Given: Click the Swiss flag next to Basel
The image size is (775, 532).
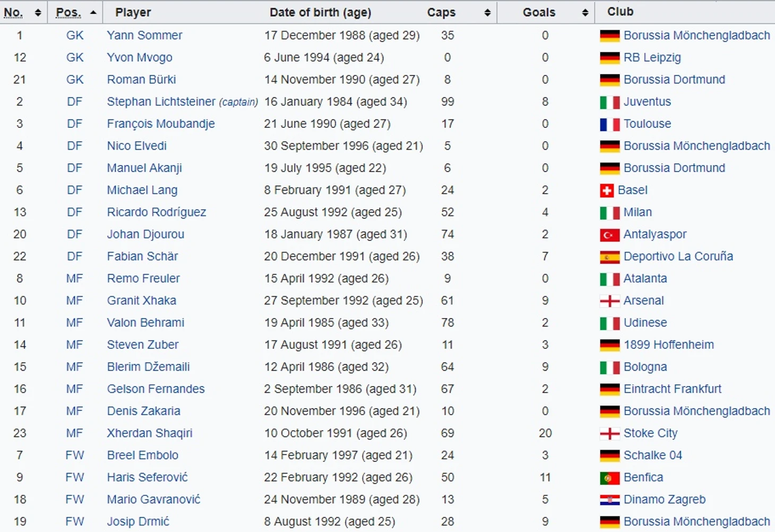Looking at the screenshot, I should click(607, 190).
